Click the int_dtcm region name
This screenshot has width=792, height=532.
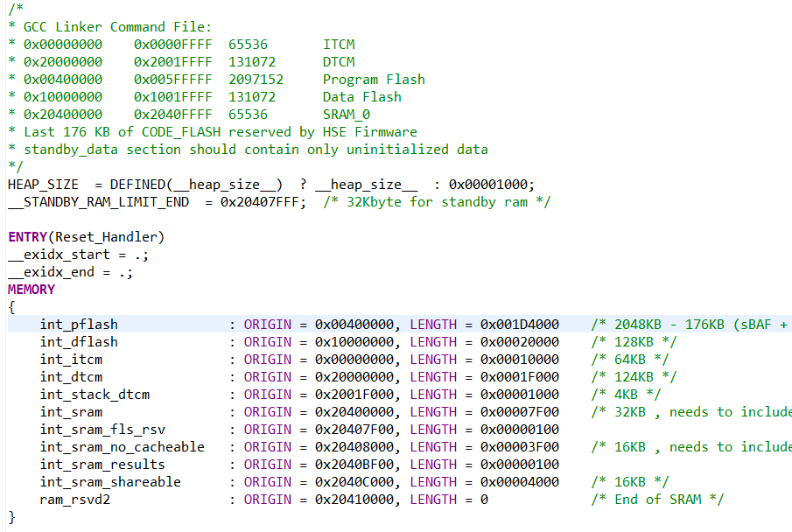[71, 377]
